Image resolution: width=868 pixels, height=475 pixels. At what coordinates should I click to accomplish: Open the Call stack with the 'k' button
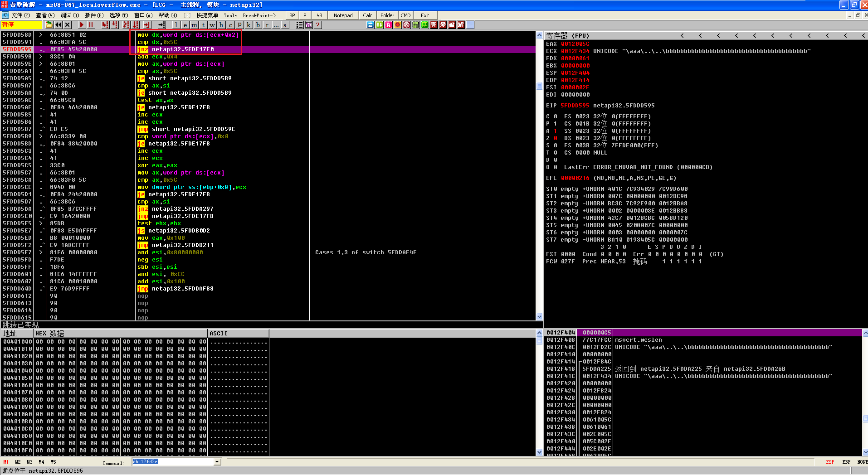(x=249, y=25)
